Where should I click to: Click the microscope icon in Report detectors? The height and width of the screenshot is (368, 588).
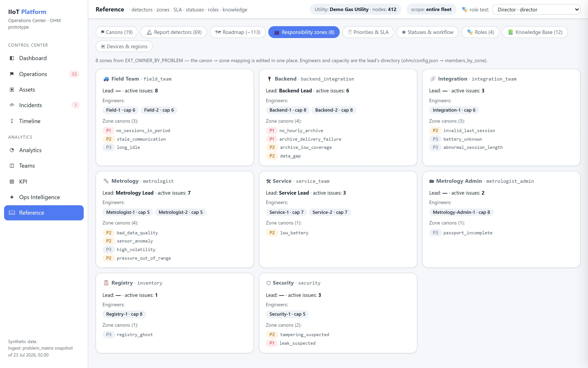pos(149,32)
